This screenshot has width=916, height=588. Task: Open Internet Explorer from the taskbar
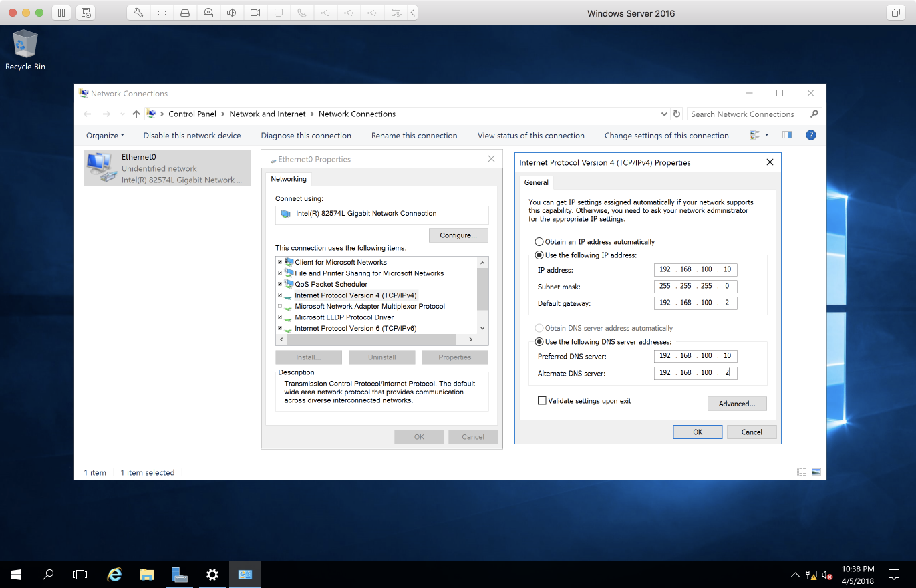115,574
